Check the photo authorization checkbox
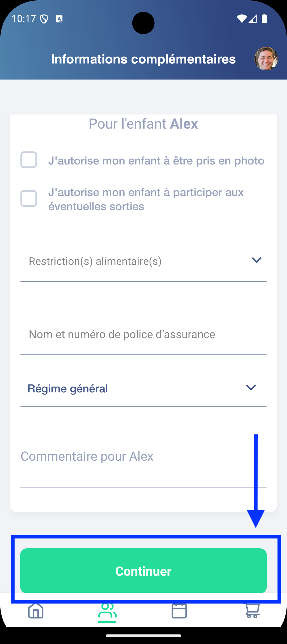 pyautogui.click(x=29, y=160)
